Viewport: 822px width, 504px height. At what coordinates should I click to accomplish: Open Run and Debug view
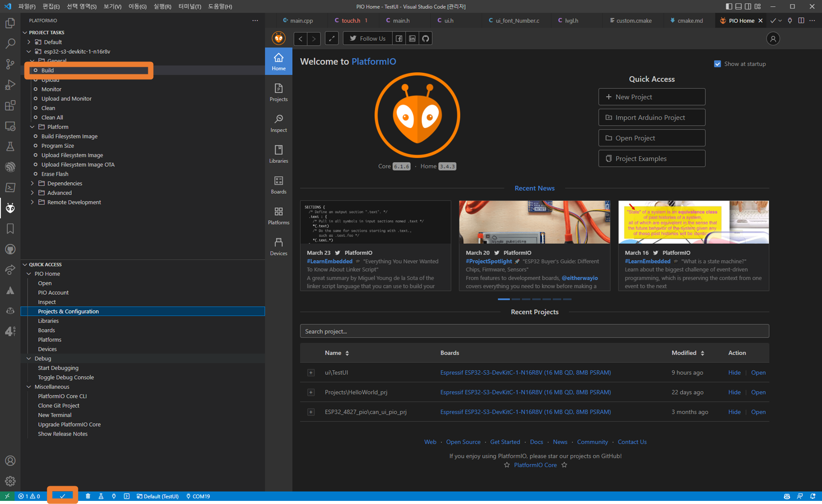[10, 85]
